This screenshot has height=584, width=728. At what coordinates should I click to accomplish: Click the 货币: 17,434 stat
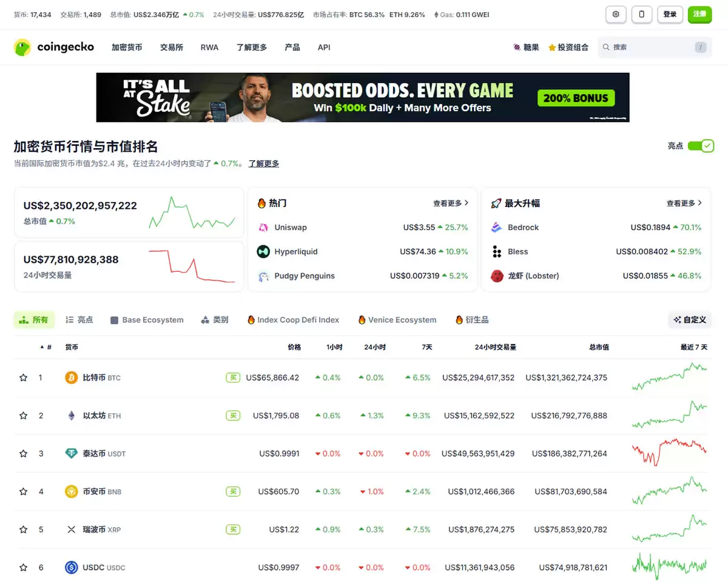click(x=33, y=15)
